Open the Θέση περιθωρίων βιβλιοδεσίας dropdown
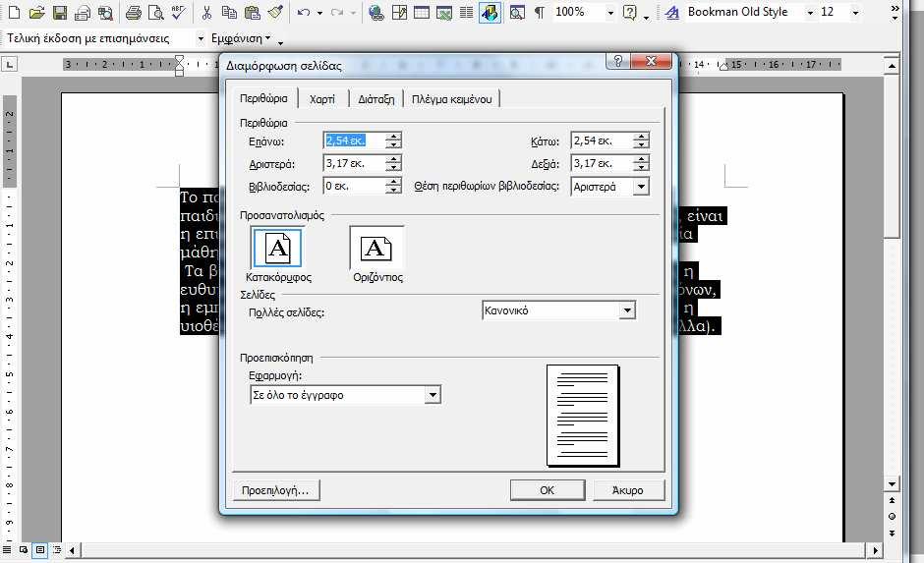Image resolution: width=924 pixels, height=563 pixels. (x=641, y=187)
